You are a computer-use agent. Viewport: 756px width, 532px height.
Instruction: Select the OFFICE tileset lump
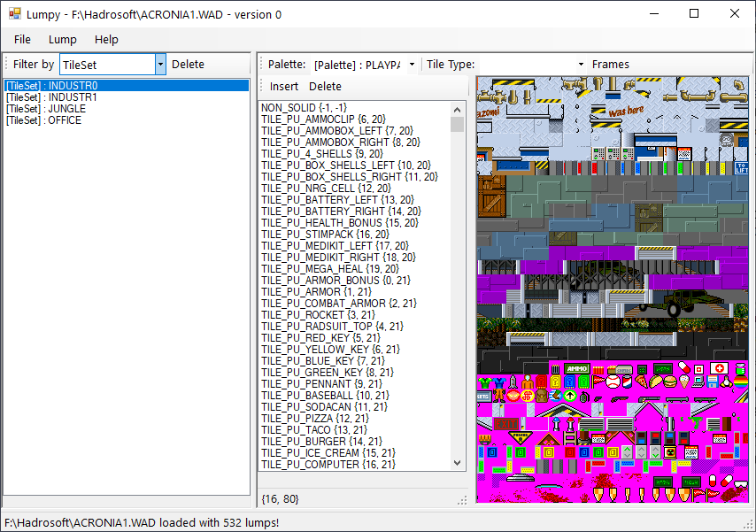point(127,120)
